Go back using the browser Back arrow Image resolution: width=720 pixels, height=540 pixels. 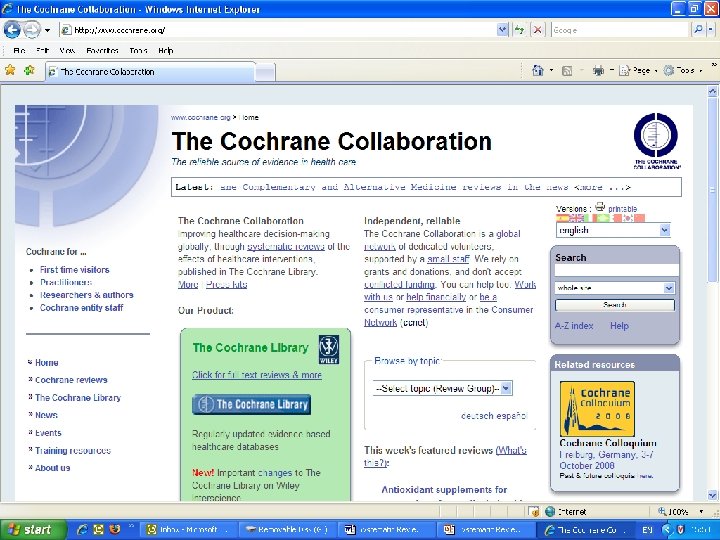(x=11, y=30)
